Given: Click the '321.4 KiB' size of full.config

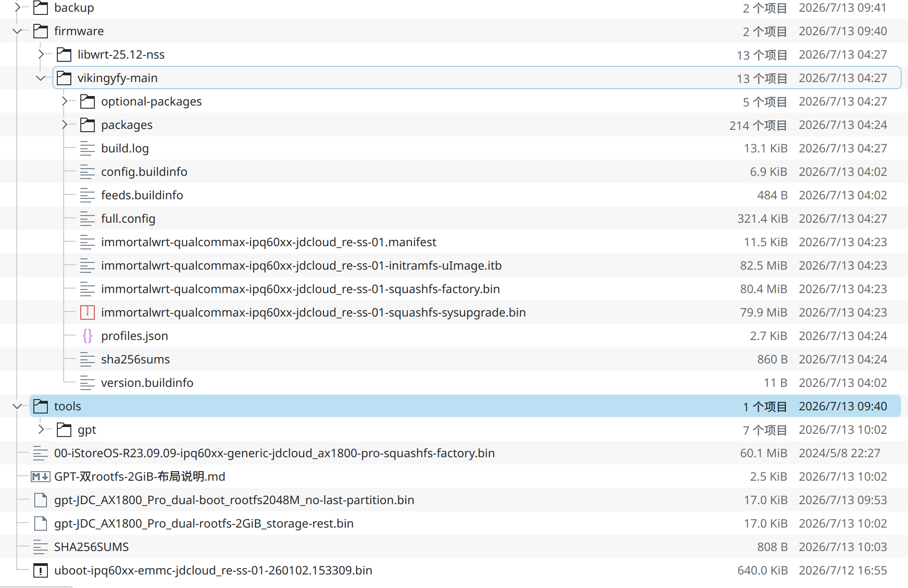Looking at the screenshot, I should [x=762, y=219].
